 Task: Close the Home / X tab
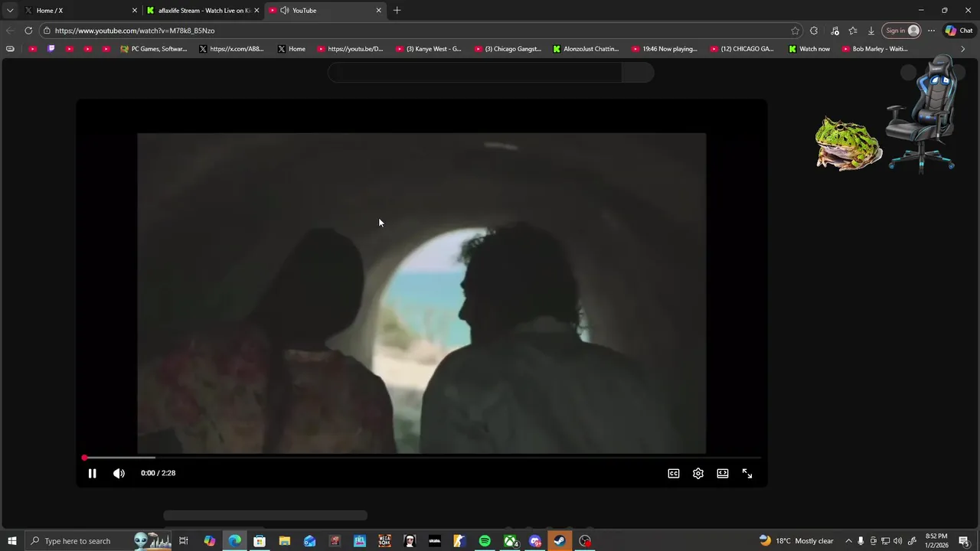point(135,11)
